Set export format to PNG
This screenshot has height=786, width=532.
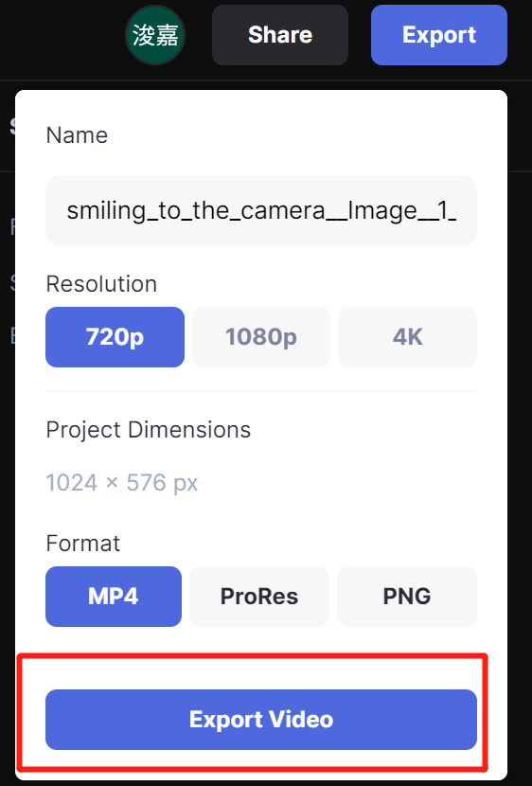coord(407,597)
